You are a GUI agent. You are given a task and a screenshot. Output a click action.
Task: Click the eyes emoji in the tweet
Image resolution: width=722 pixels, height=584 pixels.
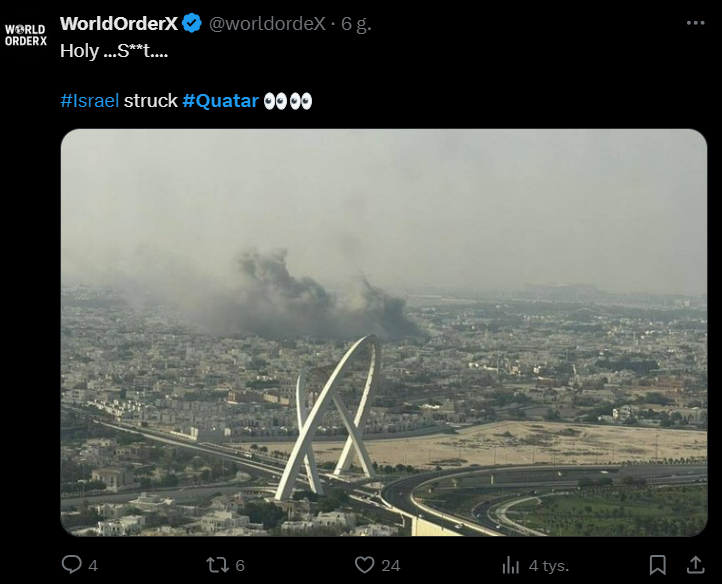[288, 101]
